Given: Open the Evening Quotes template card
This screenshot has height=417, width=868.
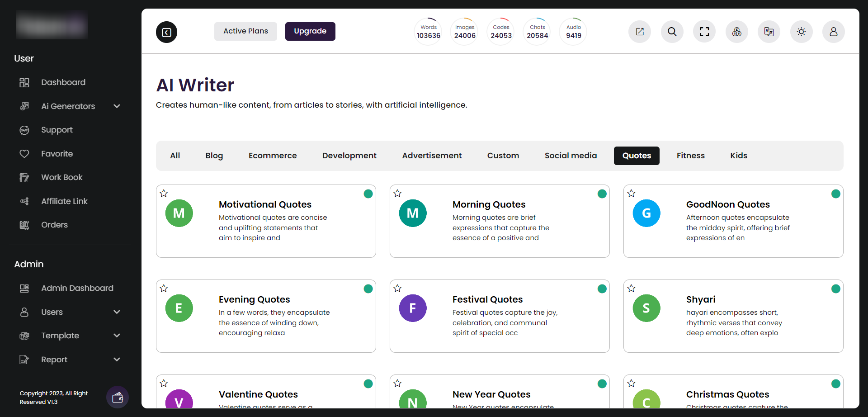Looking at the screenshot, I should [x=266, y=316].
